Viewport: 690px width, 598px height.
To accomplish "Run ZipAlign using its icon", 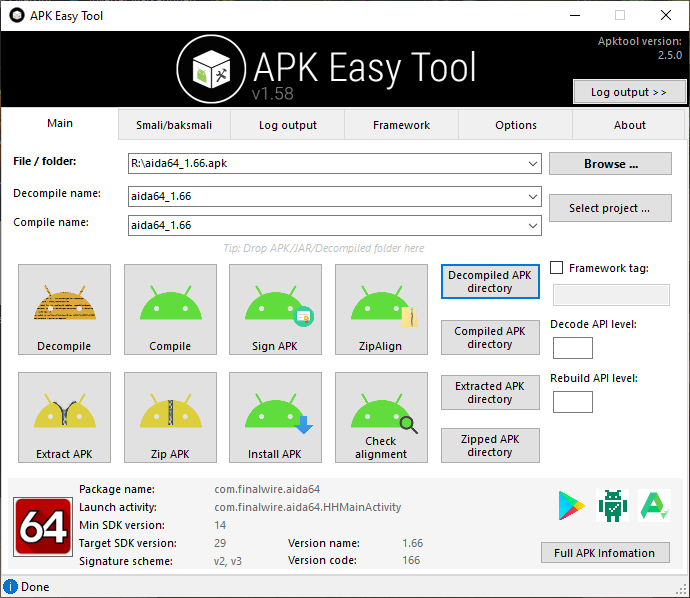I will pyautogui.click(x=381, y=310).
